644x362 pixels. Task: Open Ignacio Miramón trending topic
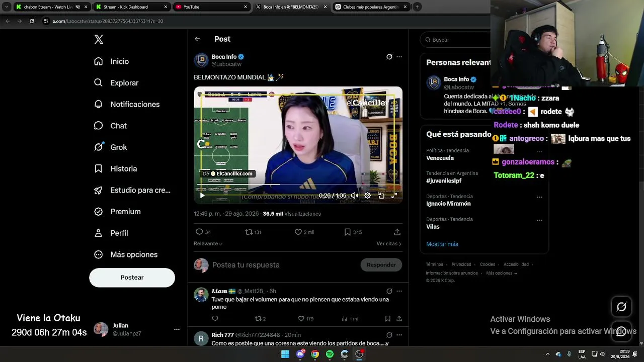point(448,204)
